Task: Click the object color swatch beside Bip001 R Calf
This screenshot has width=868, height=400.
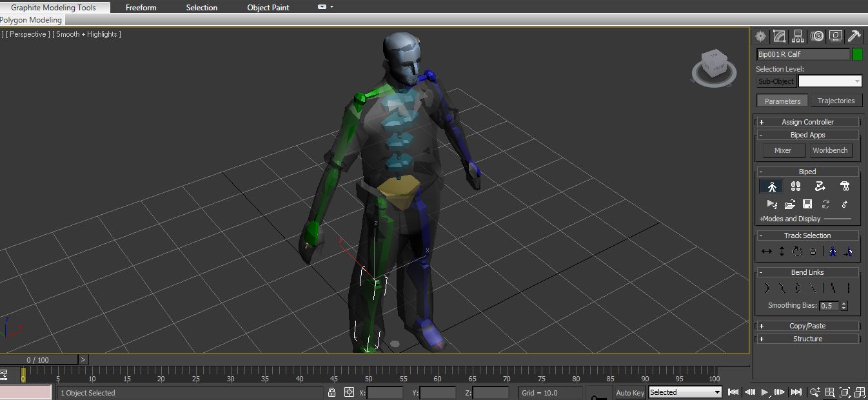Action: 858,54
